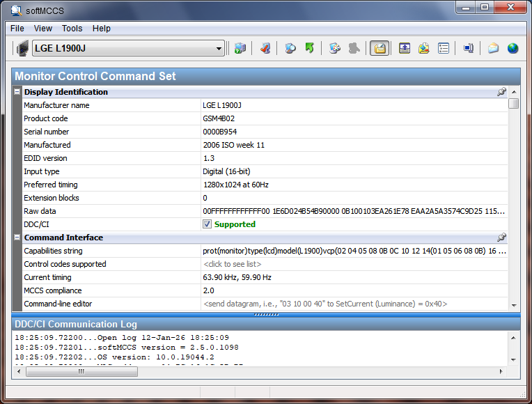Pin the Command Interface section
Viewport: 532px width, 404px height.
click(501, 238)
